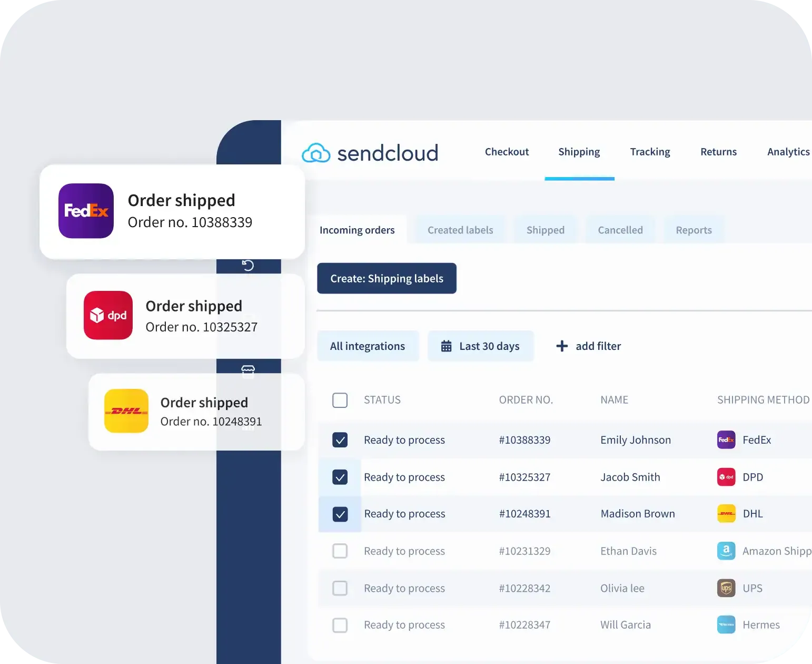
Task: Click Ready to process status for Will Garcia
Action: (x=404, y=625)
